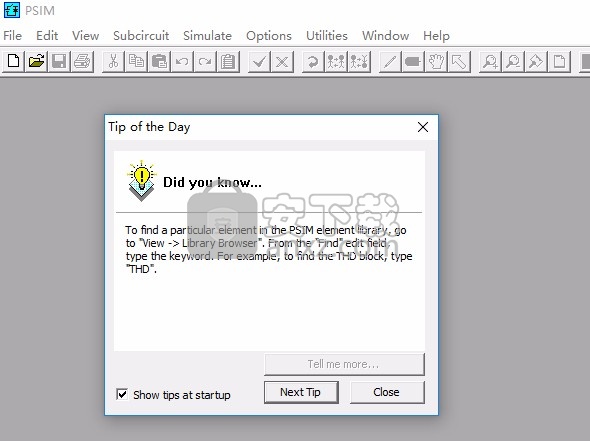The image size is (590, 441).
Task: Click the X Disable icon in toolbar
Action: [282, 61]
